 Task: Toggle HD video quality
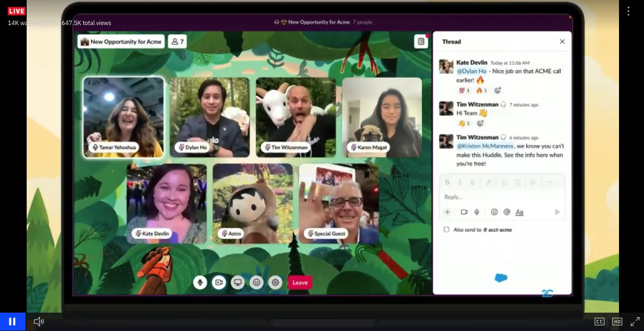[x=617, y=322]
